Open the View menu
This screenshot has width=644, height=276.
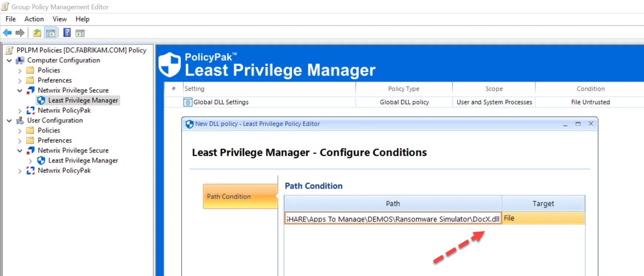point(60,19)
